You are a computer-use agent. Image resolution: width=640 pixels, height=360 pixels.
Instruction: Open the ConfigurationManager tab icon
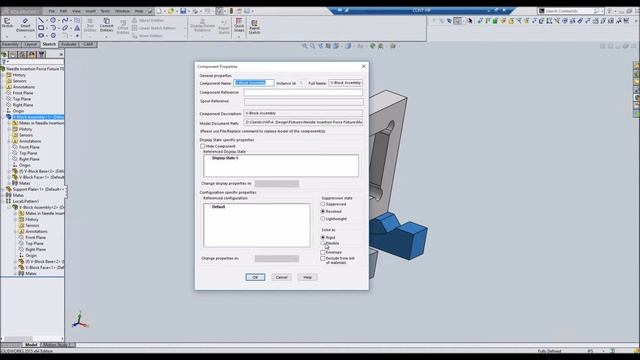(23, 54)
